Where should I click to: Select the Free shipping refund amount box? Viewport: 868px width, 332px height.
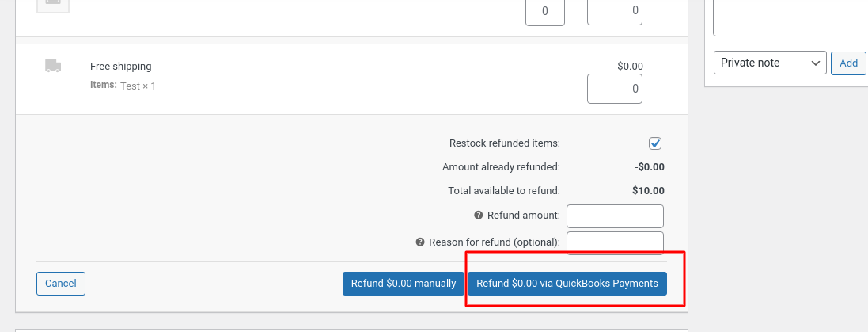pos(615,89)
